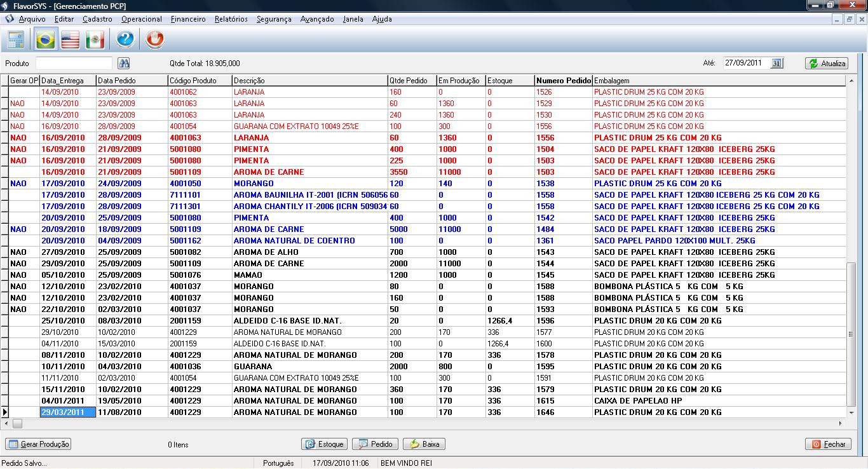Viewport: 868px width, 469px height.
Task: Click the FlavorSYS icon in menu bar
Action: pos(9,19)
